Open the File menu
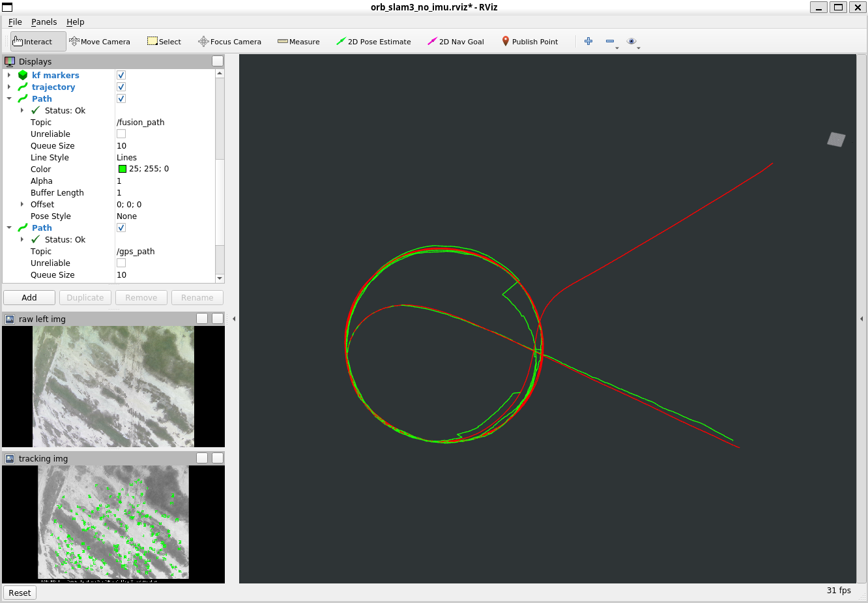 pyautogui.click(x=15, y=22)
